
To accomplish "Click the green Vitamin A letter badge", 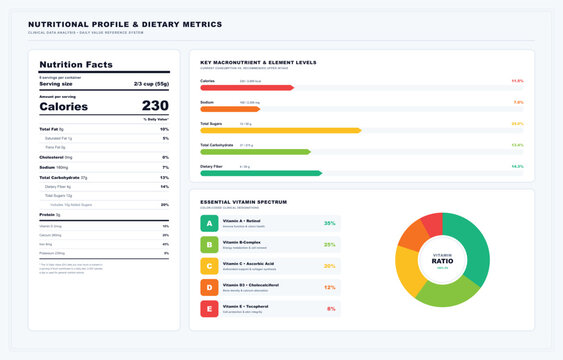I will click(209, 223).
